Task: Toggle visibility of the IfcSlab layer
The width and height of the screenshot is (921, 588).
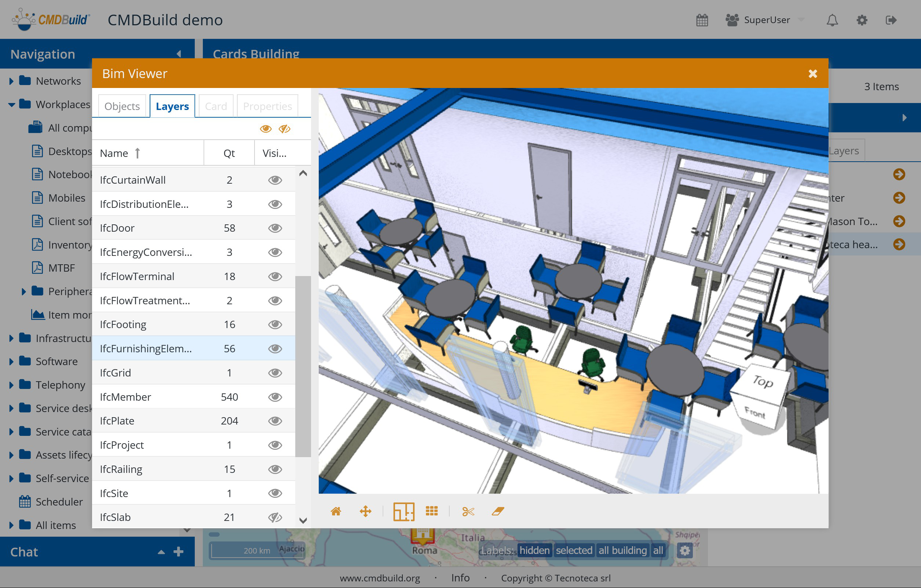Action: pyautogui.click(x=275, y=517)
